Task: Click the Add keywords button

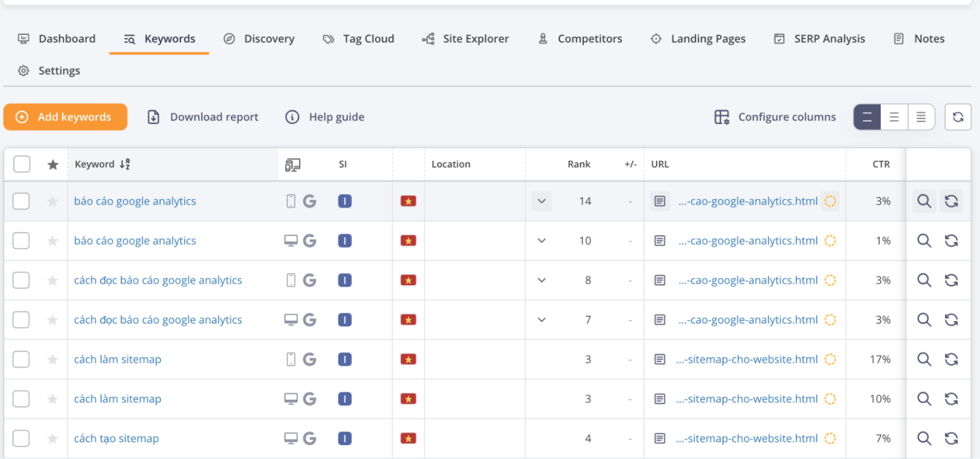Action: tap(65, 117)
